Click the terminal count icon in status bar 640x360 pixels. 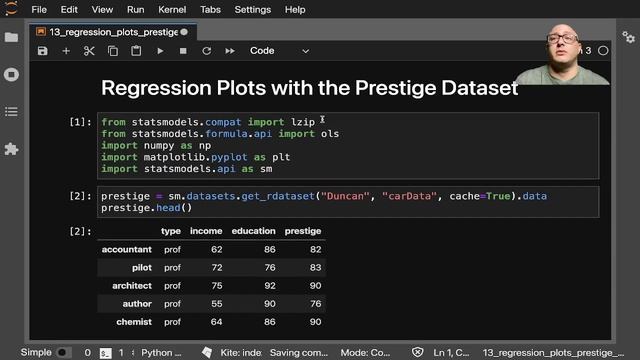point(105,353)
